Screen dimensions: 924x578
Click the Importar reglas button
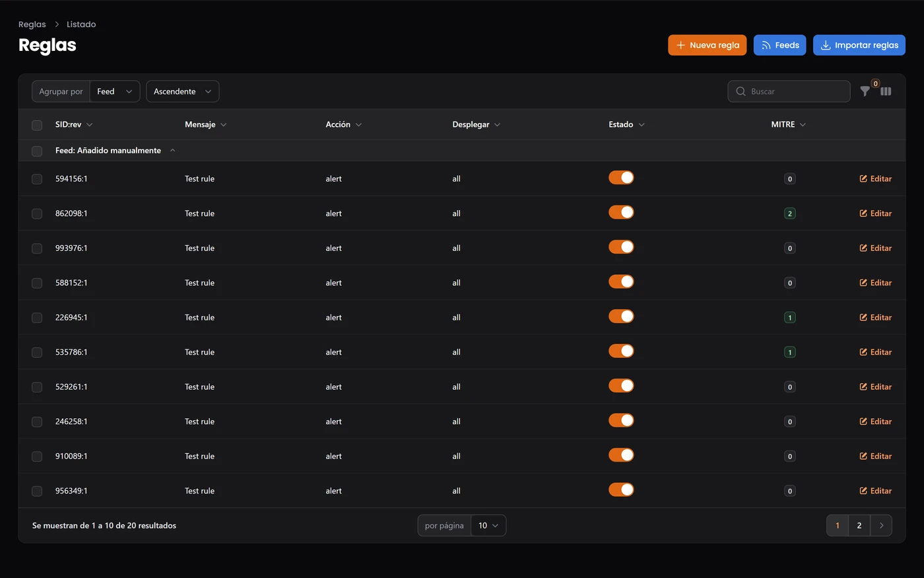(859, 46)
